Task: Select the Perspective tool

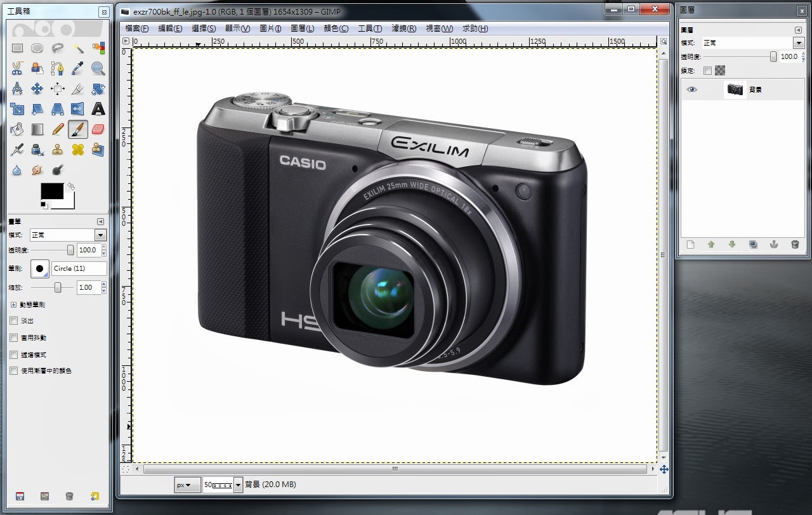Action: point(58,108)
